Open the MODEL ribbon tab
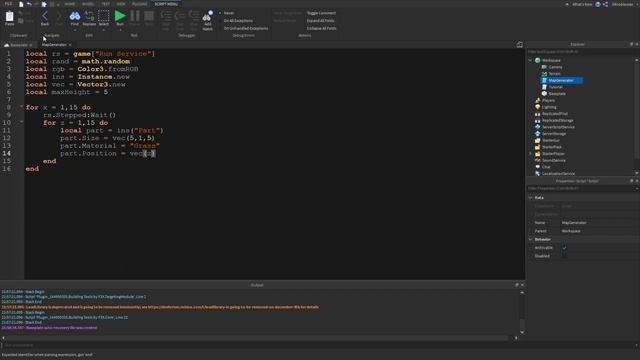 tap(88, 4)
